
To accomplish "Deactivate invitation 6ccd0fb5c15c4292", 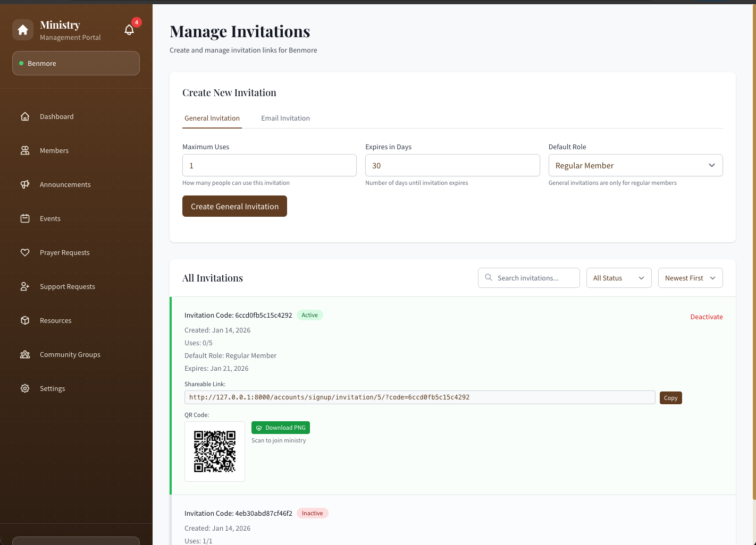I will (x=706, y=317).
